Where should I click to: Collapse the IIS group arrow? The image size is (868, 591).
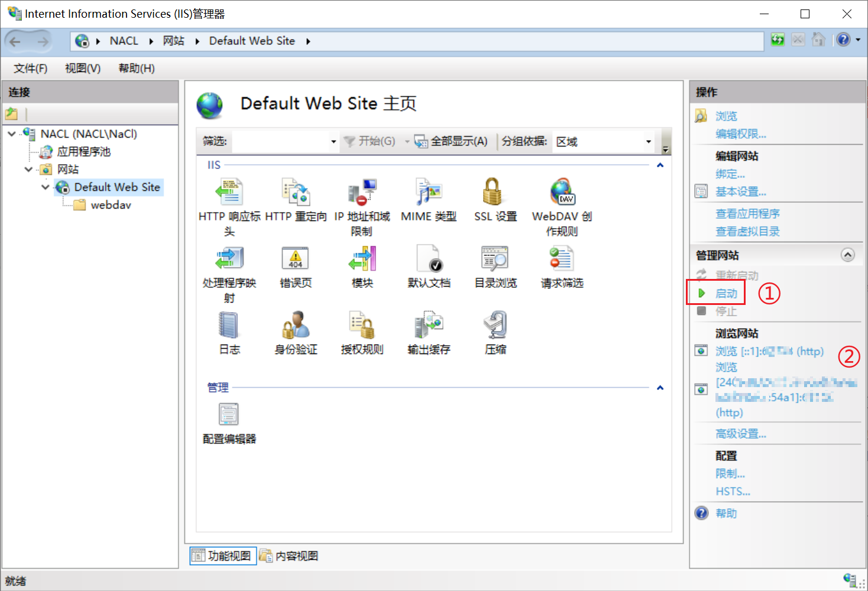coord(660,165)
